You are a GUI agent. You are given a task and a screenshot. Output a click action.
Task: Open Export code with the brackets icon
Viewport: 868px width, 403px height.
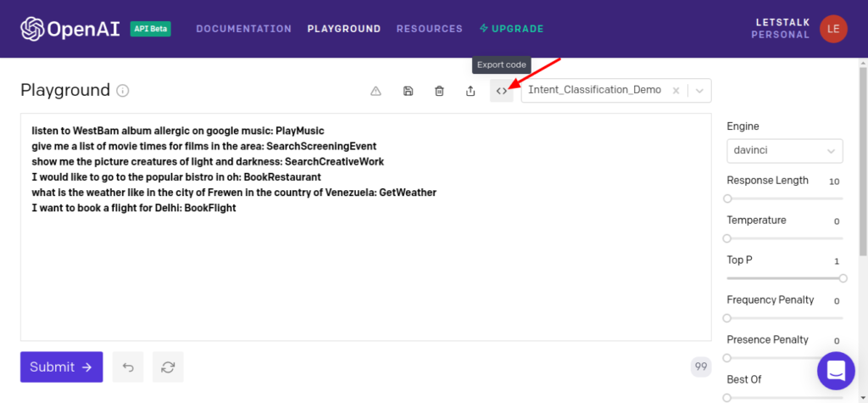(502, 91)
